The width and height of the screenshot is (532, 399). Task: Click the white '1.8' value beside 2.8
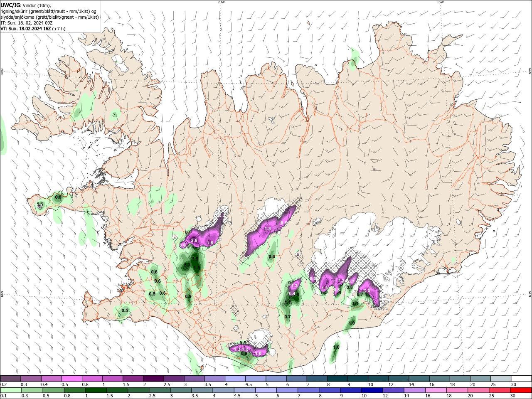tap(210, 243)
